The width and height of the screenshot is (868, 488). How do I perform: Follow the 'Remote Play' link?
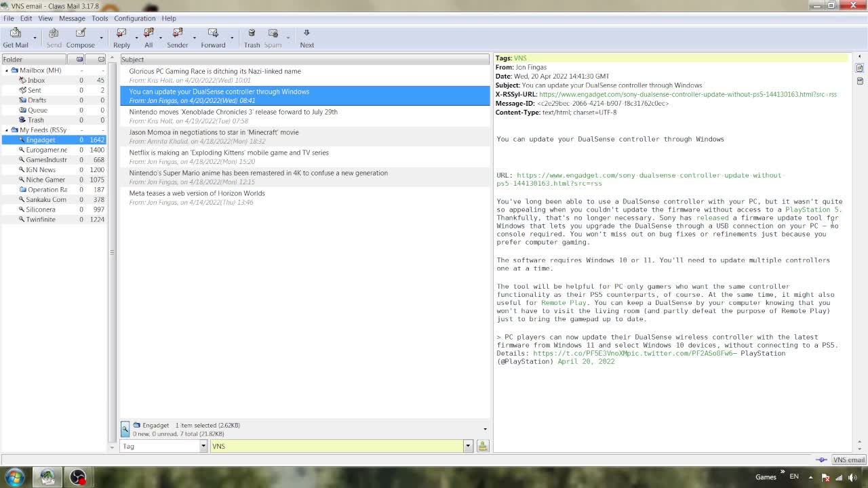coord(564,303)
